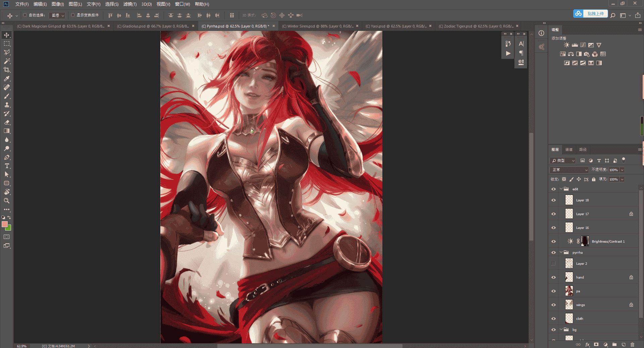Select the Zoom tool
The image size is (644, 348).
click(7, 201)
